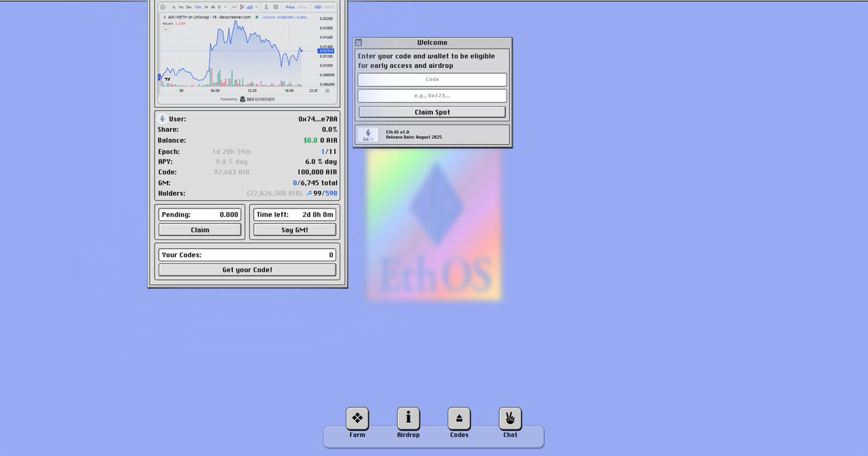Click the AIR/WETH on Uniswap chart title
This screenshot has height=456, width=868.
click(209, 17)
